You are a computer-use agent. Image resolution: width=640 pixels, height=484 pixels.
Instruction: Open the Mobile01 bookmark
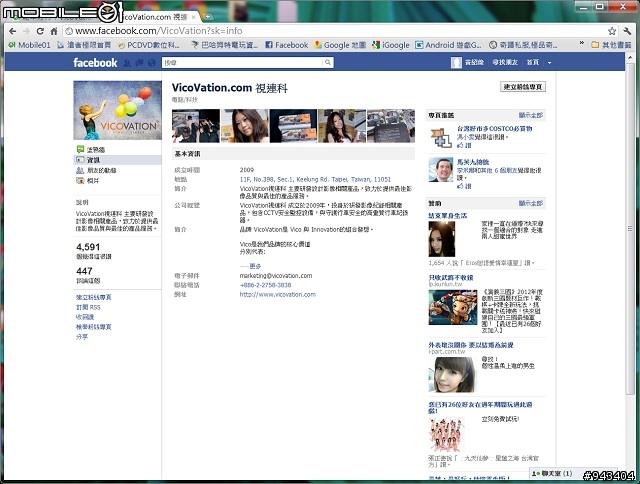pyautogui.click(x=29, y=45)
